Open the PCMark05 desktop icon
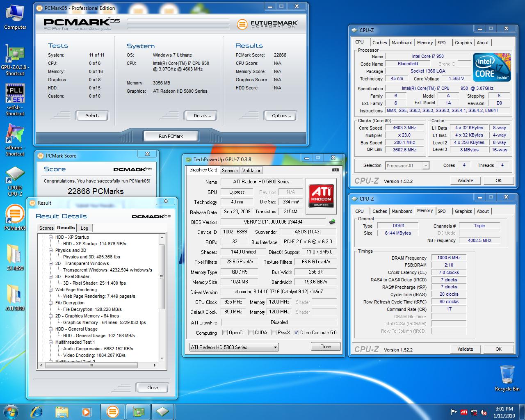The image size is (525, 420). pos(15,217)
